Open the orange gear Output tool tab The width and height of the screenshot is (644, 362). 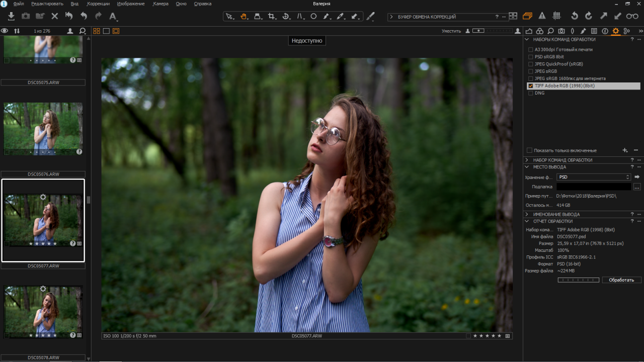[616, 31]
